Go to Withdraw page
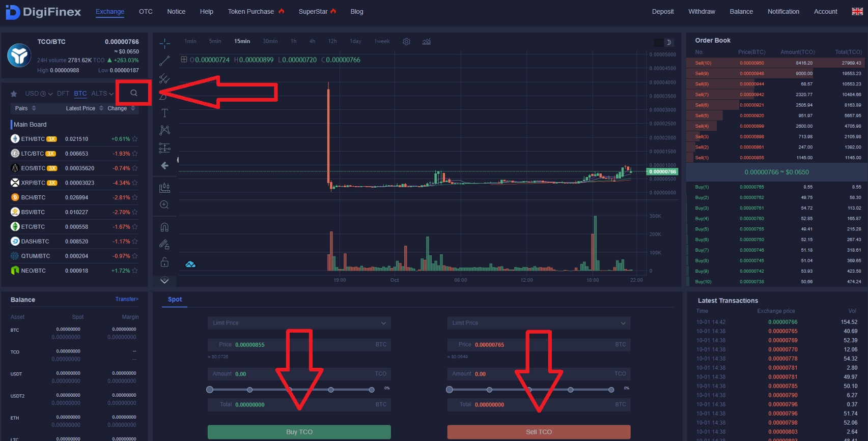This screenshot has width=868, height=441. tap(702, 12)
